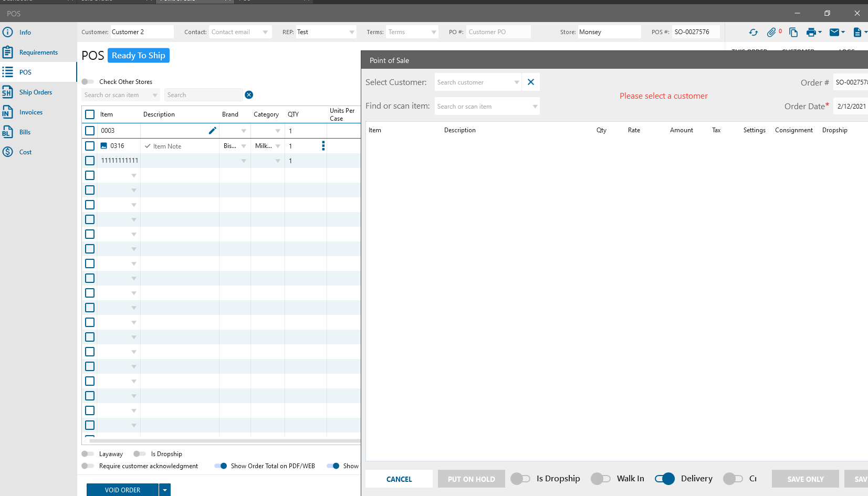Image resolution: width=868 pixels, height=496 pixels.
Task: Clear the selected customer with the X
Action: point(531,82)
